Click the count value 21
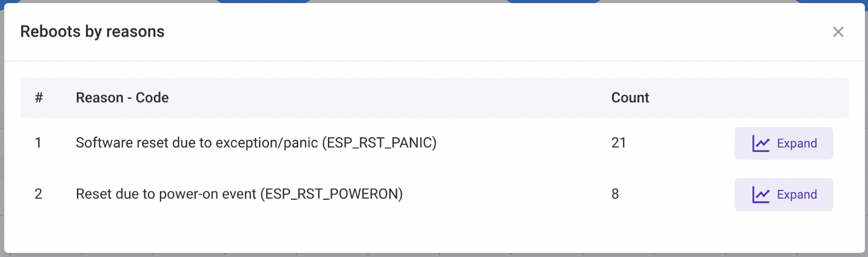 619,143
